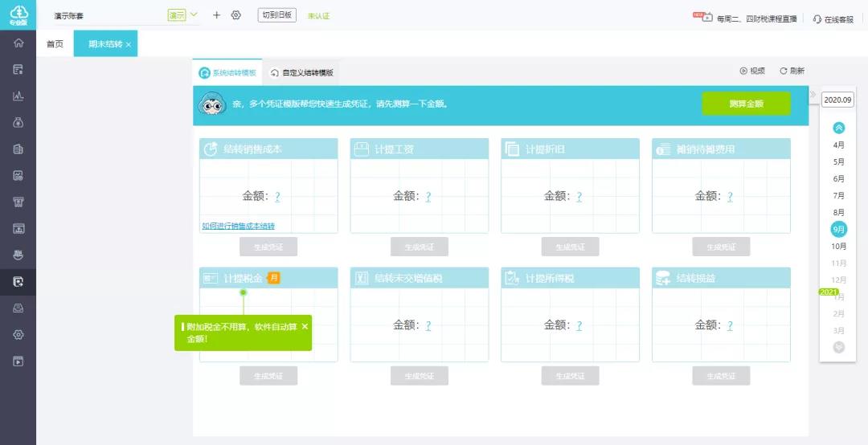Dismiss the green 附加税金 tooltip
Screen dimensions: 868x445
click(305, 326)
